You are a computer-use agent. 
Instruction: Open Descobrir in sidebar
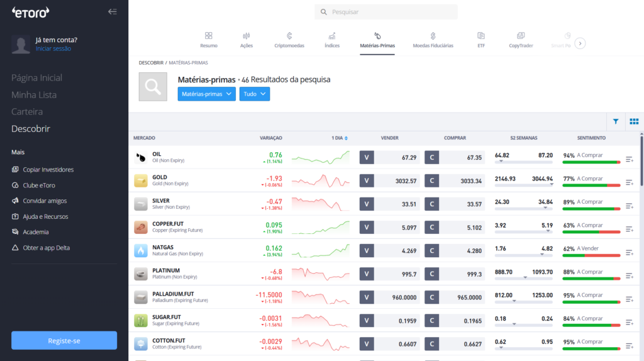click(x=30, y=128)
